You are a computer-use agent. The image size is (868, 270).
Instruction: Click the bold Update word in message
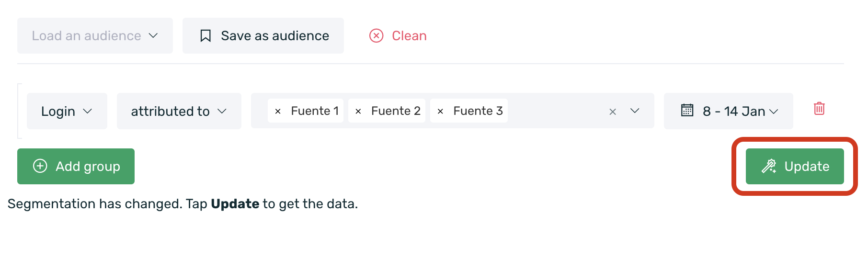tap(235, 204)
